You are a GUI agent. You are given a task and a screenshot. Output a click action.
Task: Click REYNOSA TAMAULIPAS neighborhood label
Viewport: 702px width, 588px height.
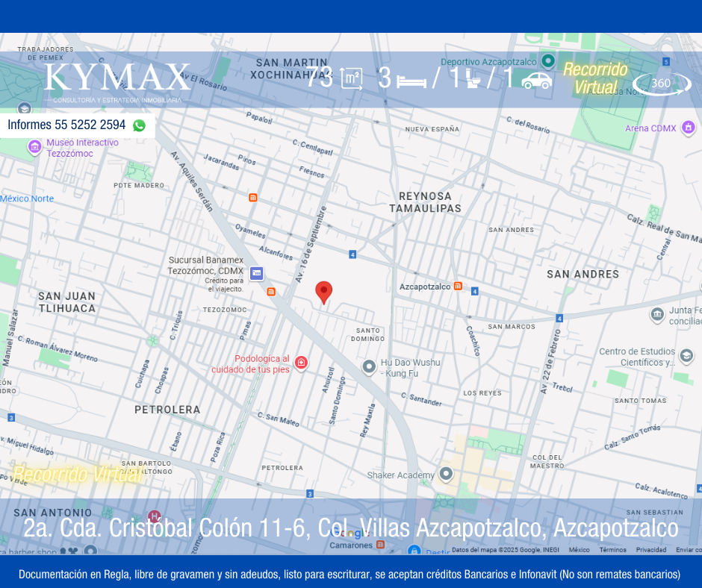425,202
